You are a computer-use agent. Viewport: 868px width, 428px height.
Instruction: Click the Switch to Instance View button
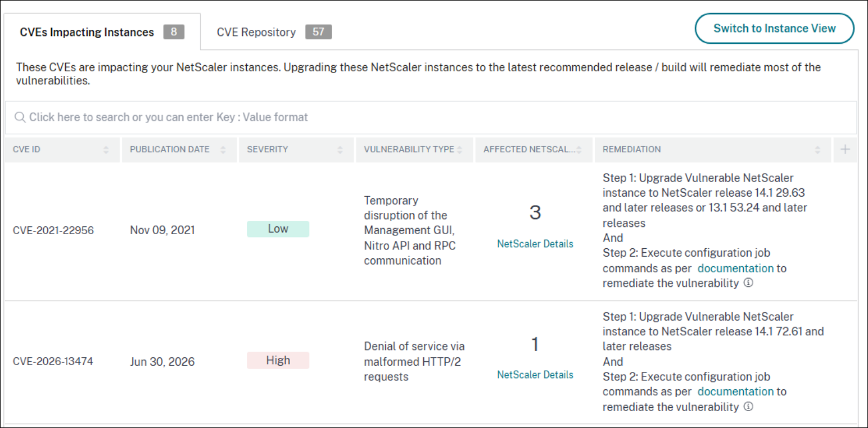click(x=775, y=29)
